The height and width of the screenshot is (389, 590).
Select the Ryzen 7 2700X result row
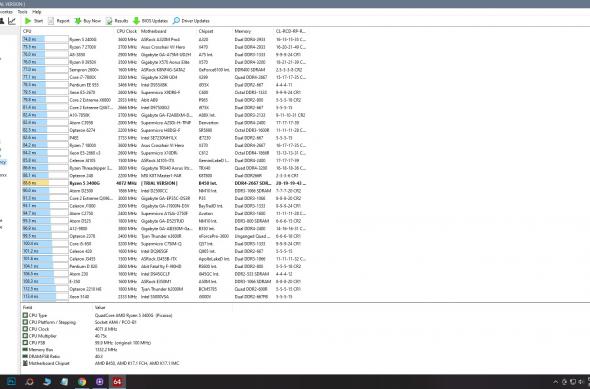pos(164,47)
